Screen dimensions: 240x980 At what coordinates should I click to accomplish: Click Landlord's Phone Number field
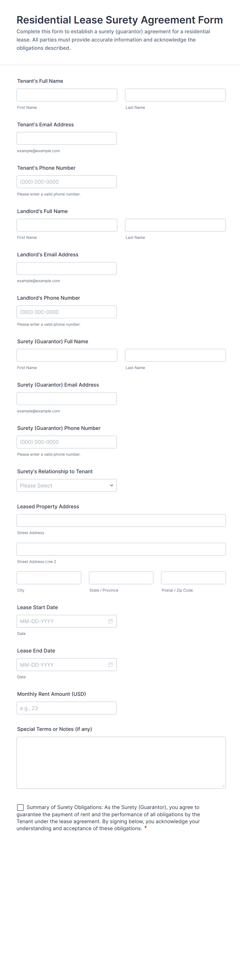pos(67,312)
